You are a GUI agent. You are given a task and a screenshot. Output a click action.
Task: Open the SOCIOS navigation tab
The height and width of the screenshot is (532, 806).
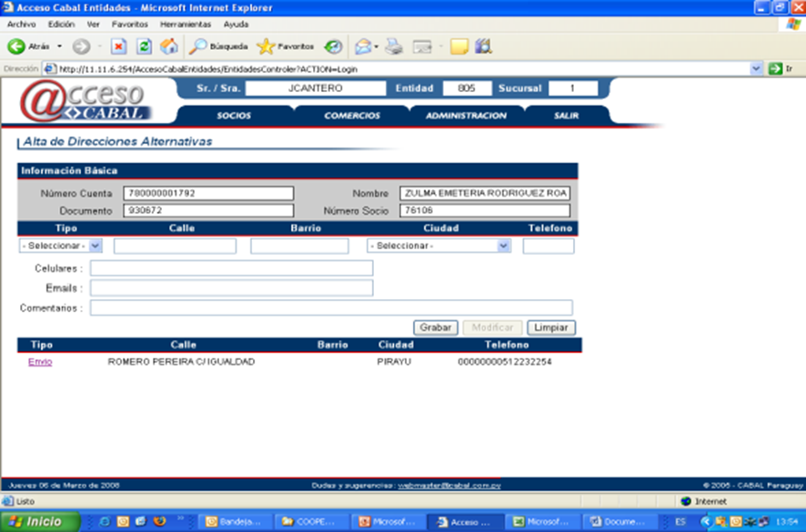tap(234, 116)
